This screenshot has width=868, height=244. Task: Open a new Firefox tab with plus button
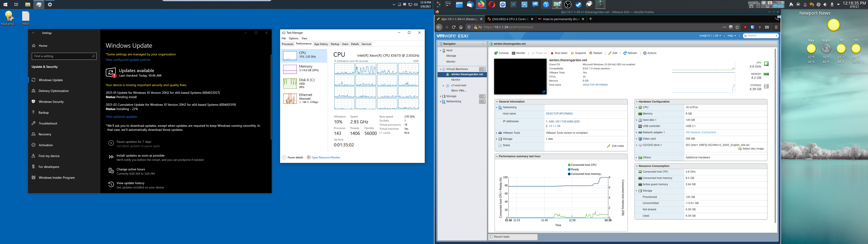click(590, 19)
